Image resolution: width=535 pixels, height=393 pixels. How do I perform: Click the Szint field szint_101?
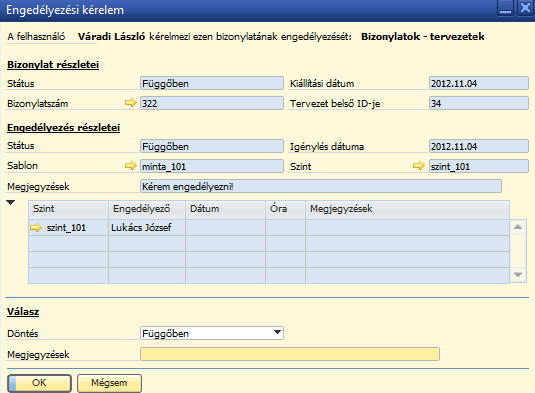(479, 166)
